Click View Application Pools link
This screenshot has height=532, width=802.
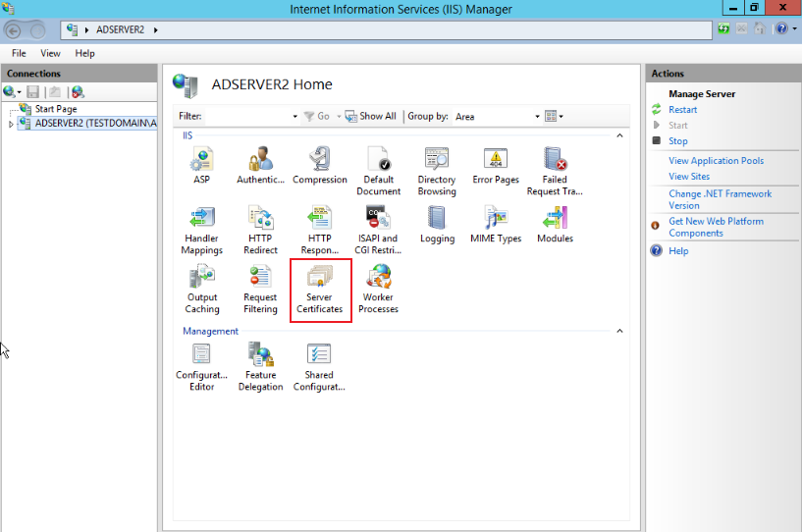click(716, 161)
